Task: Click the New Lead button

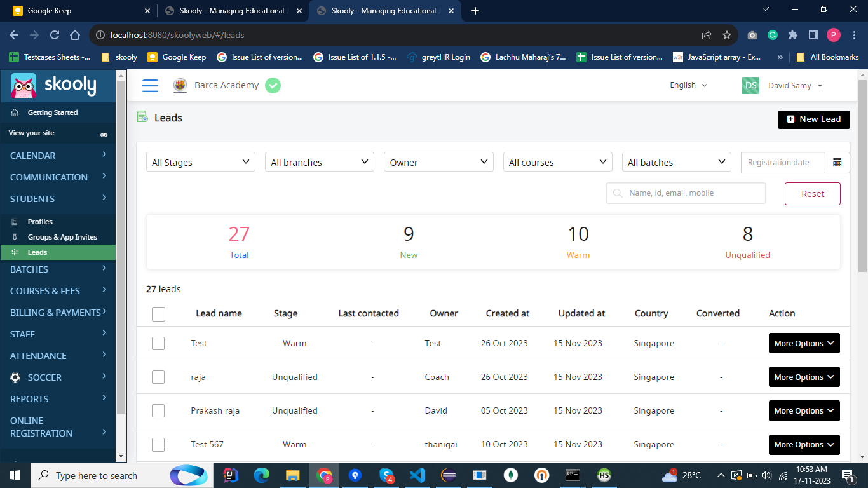Action: (814, 119)
